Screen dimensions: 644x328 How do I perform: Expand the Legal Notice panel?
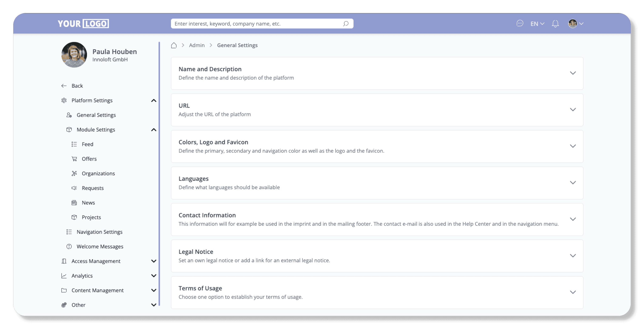pos(573,256)
